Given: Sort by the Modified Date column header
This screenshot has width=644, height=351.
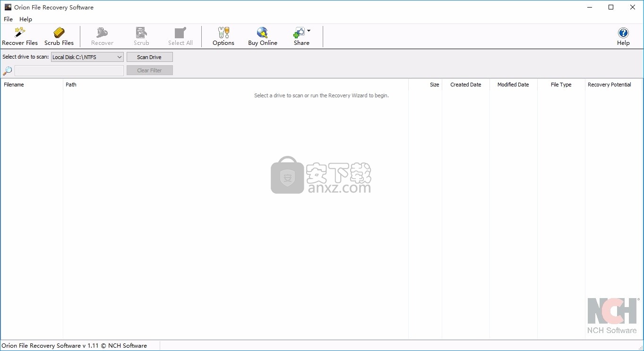Looking at the screenshot, I should [514, 85].
